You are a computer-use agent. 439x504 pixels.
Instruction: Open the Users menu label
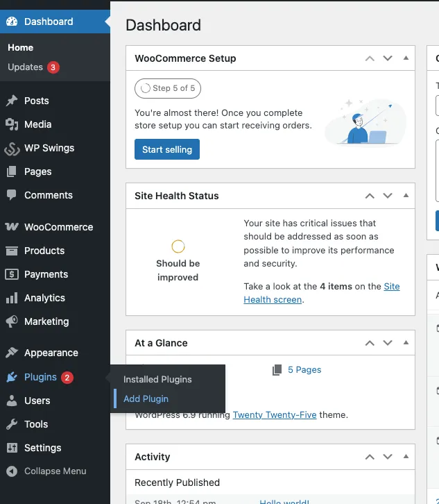pyautogui.click(x=37, y=401)
